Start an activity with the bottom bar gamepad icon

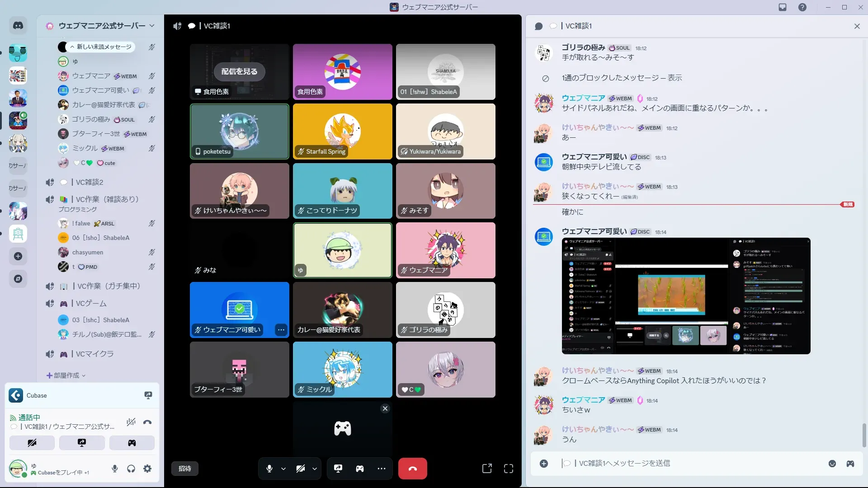tap(360, 469)
